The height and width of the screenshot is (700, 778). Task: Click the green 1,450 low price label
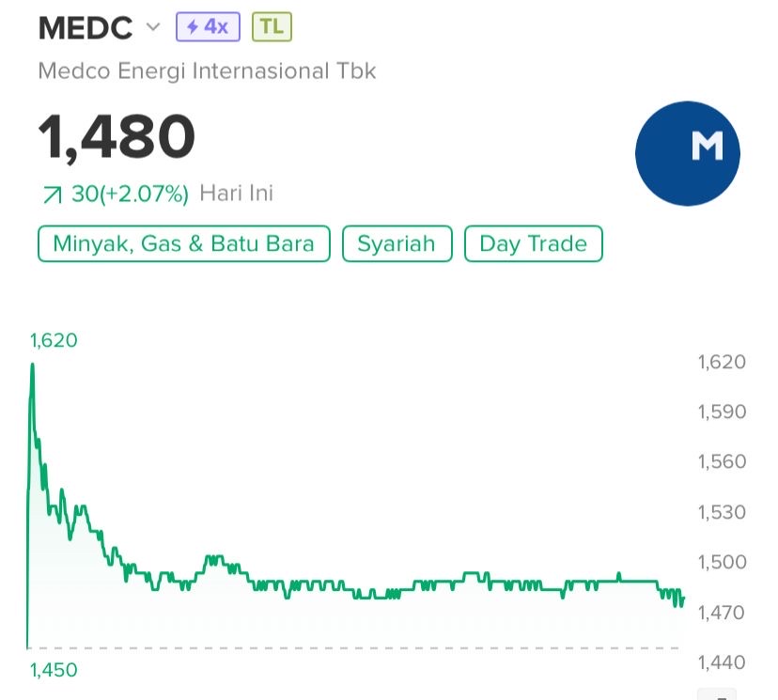(54, 670)
